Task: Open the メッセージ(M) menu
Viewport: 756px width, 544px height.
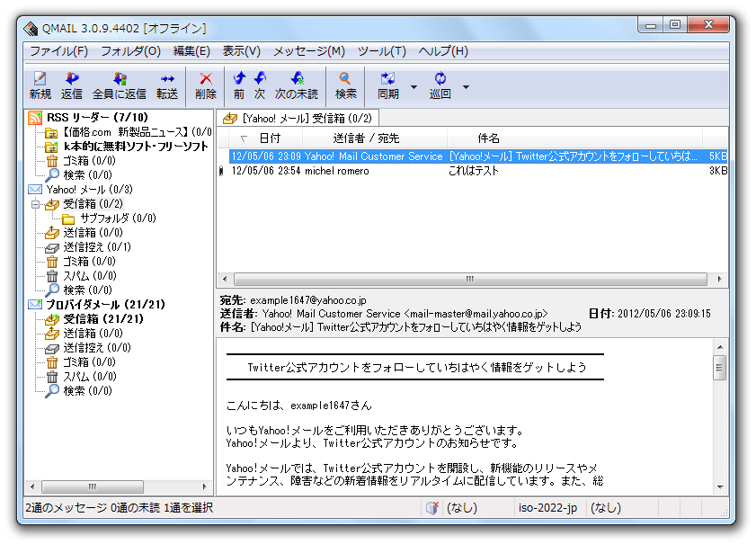Action: point(309,51)
